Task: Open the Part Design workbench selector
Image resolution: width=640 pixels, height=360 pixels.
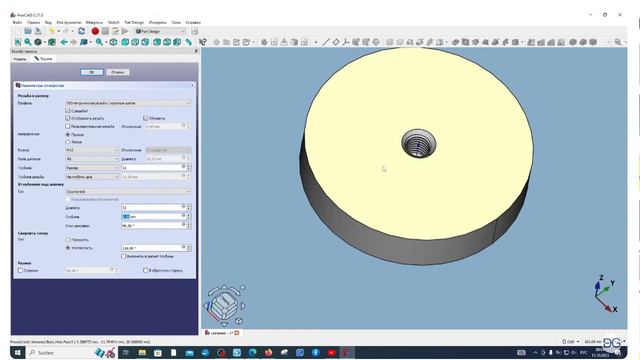Action: pyautogui.click(x=160, y=31)
